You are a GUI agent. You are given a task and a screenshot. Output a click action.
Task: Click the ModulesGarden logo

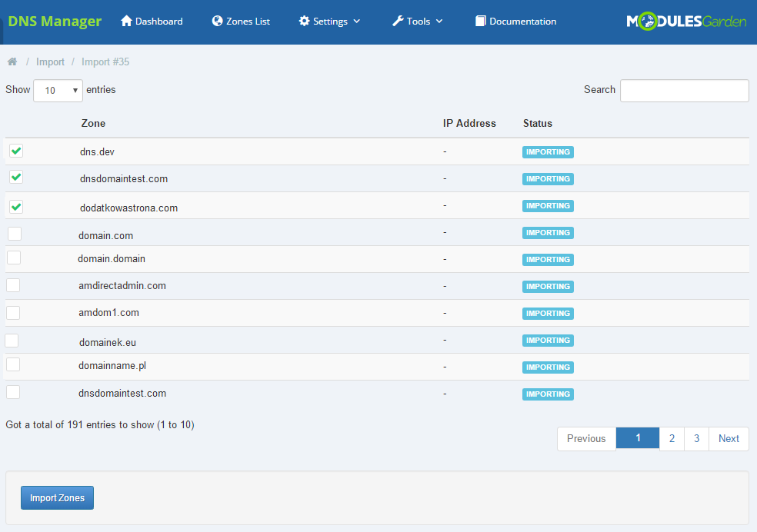click(686, 22)
